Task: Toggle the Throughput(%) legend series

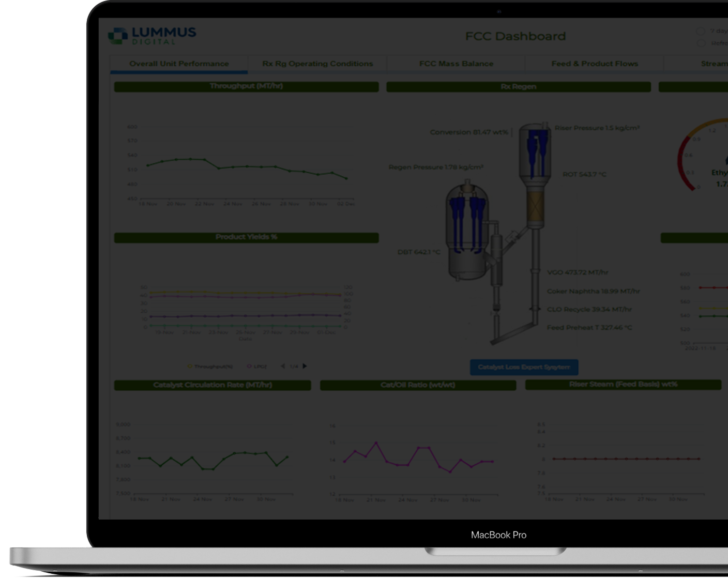Action: click(x=210, y=366)
